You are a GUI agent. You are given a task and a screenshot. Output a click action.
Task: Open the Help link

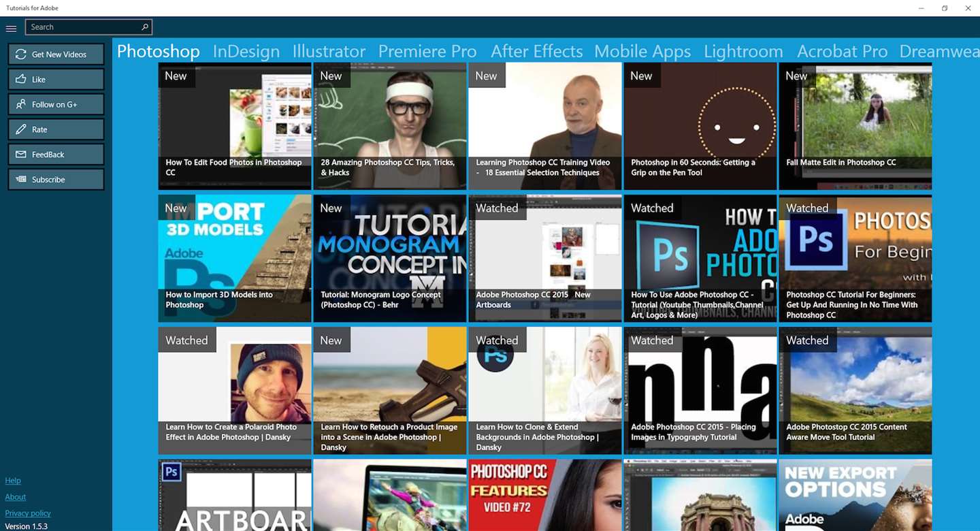click(13, 481)
